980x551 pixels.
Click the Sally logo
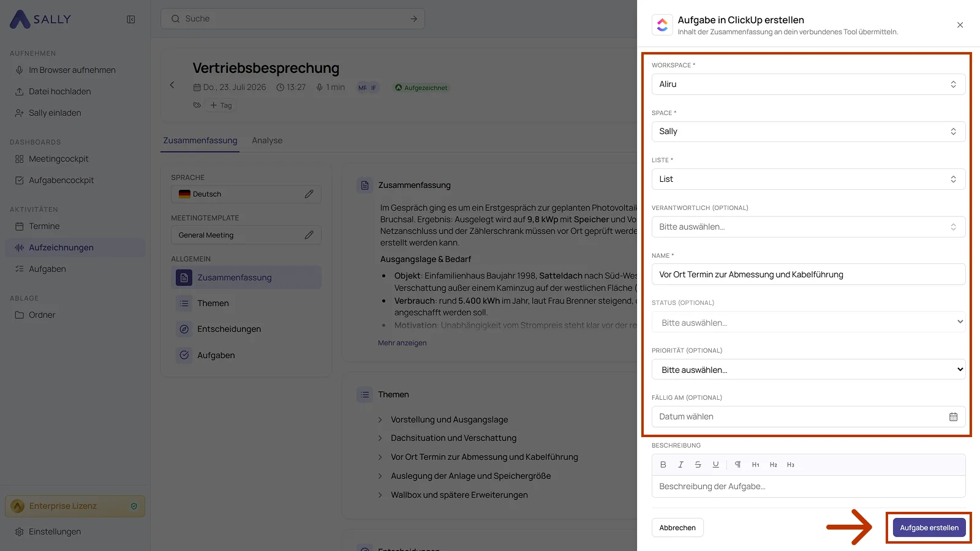coord(40,19)
